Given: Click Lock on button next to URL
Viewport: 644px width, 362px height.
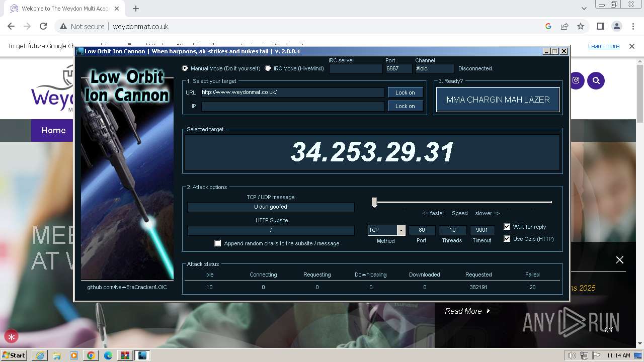Looking at the screenshot, I should tap(405, 93).
